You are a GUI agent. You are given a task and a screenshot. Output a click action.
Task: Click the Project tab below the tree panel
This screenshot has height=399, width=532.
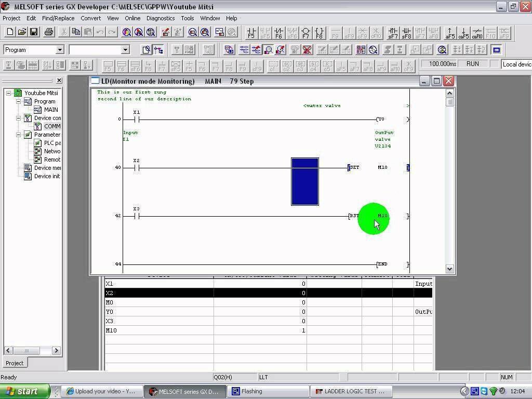click(14, 363)
